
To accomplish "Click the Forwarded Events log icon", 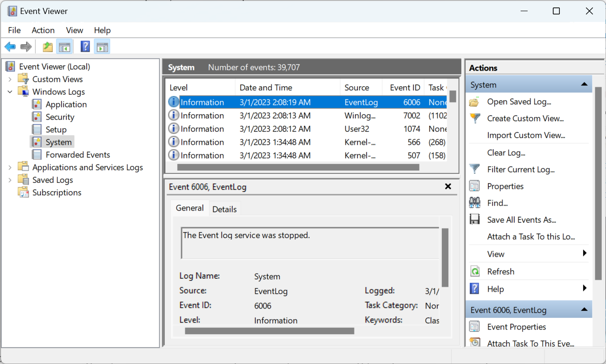I will [37, 155].
